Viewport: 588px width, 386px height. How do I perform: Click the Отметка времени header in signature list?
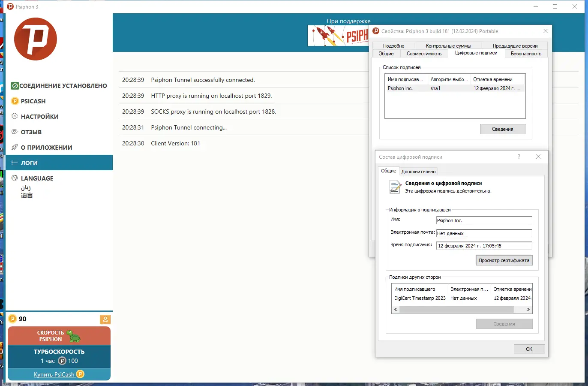click(x=497, y=79)
